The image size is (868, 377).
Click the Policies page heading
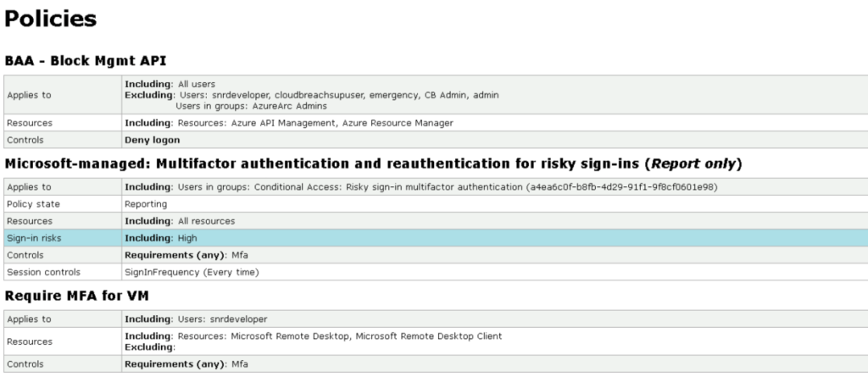51,19
